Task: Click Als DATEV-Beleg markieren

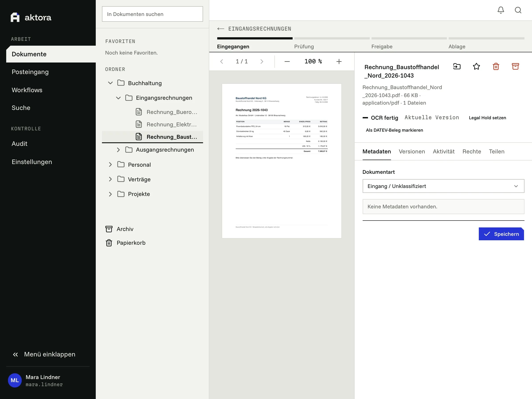Action: [394, 130]
